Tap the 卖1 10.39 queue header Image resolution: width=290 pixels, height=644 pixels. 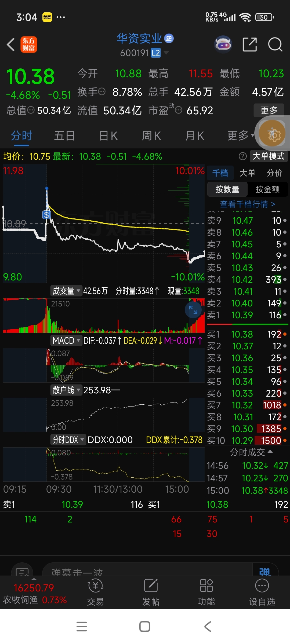[73, 504]
